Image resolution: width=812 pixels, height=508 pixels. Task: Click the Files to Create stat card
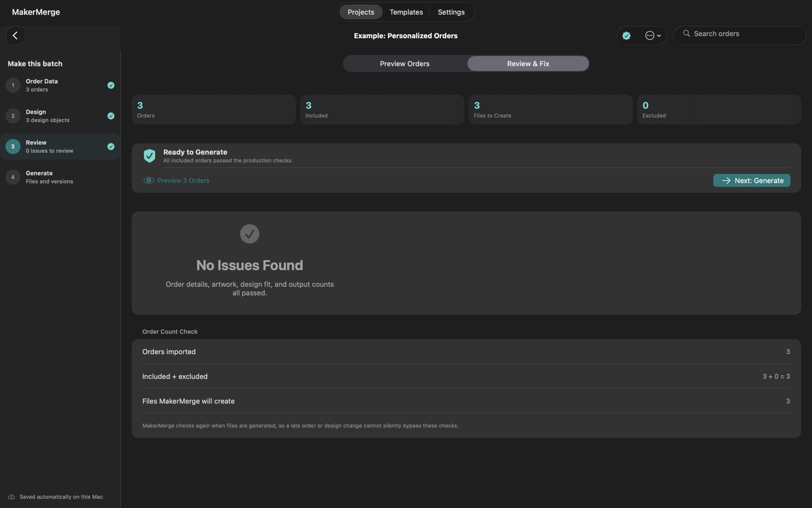click(551, 109)
